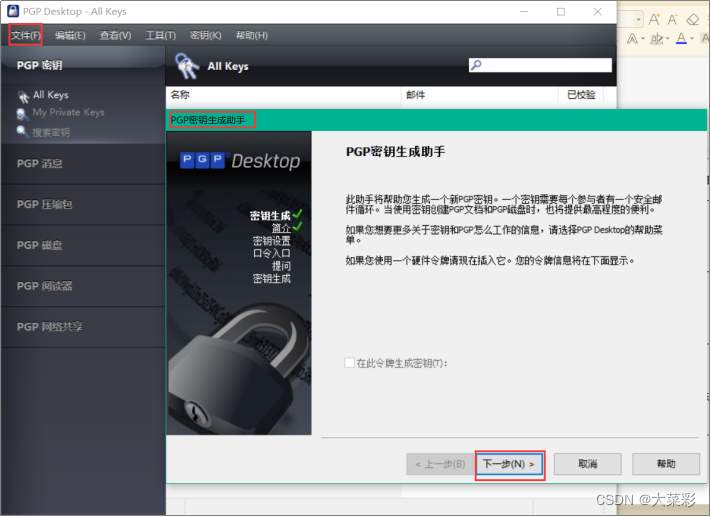Open the font color dropdown arrow
The image size is (711, 517).
click(x=692, y=39)
